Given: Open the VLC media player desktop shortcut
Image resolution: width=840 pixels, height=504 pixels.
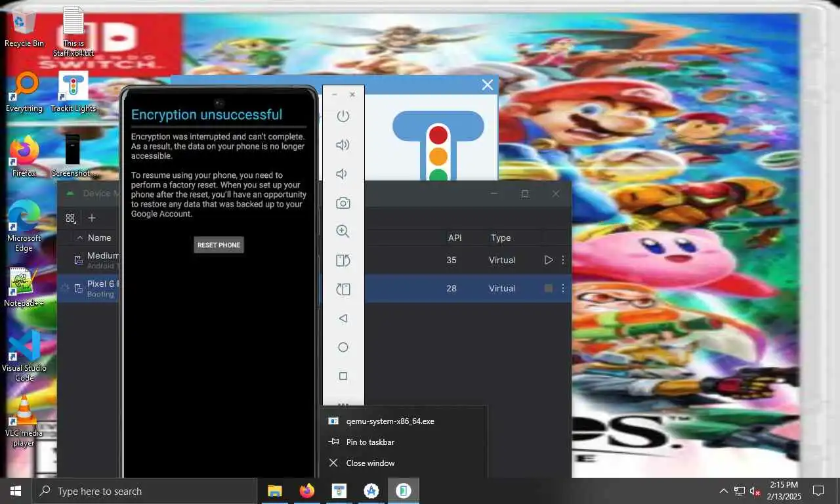Looking at the screenshot, I should (x=24, y=421).
